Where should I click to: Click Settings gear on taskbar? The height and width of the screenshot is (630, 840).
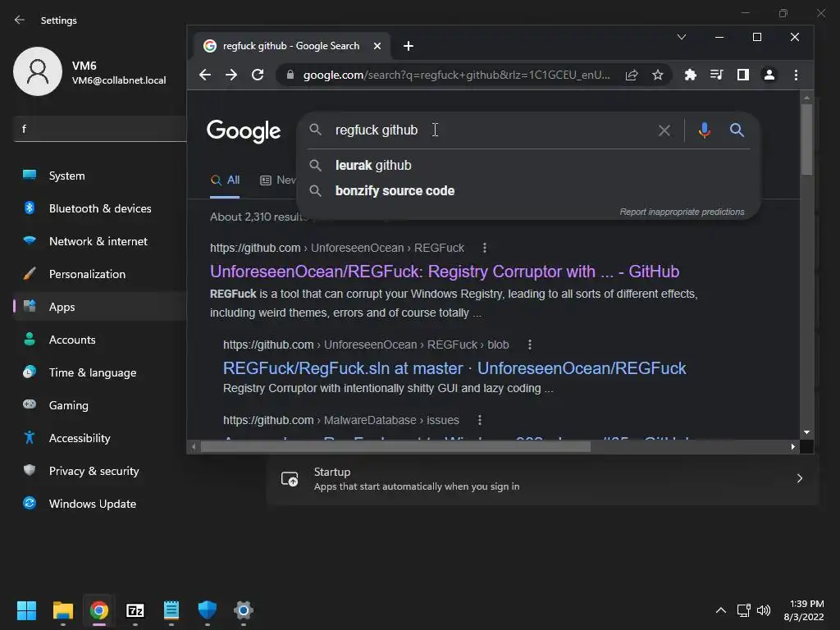click(243, 610)
